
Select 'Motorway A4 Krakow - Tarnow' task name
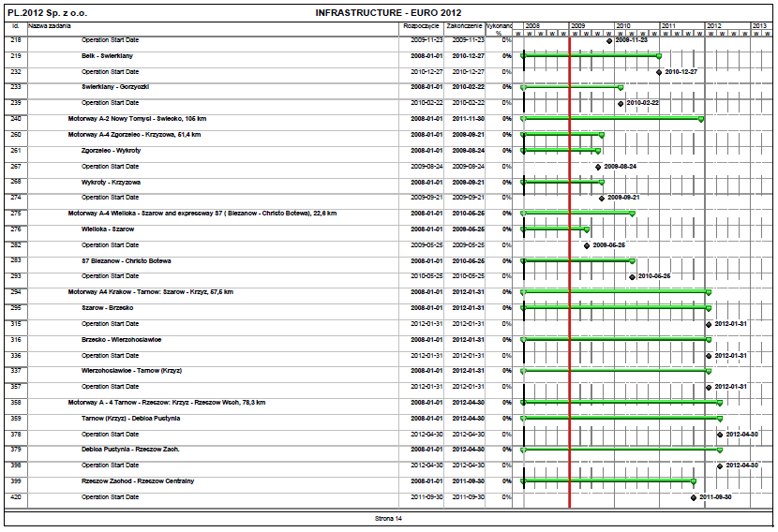150,291
